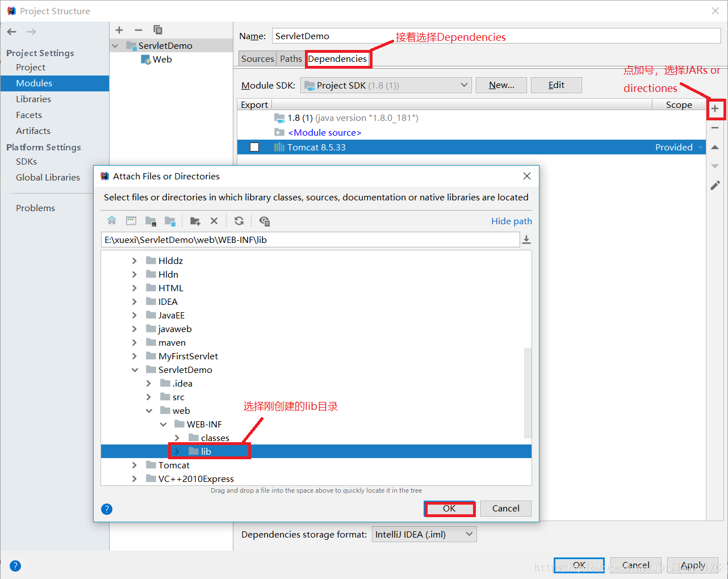
Task: Click New... SDK button
Action: (501, 85)
